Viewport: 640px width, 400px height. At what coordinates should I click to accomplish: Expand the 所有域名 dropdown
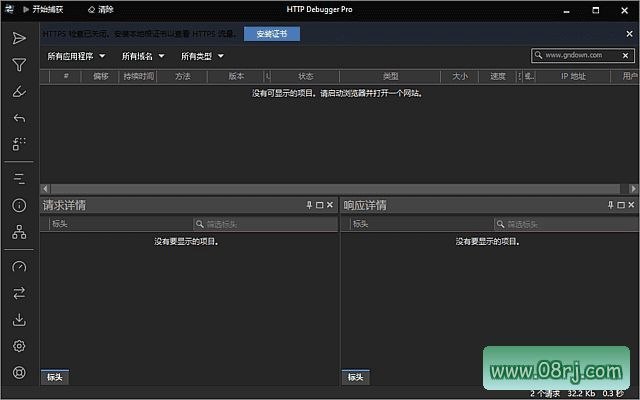coord(143,56)
